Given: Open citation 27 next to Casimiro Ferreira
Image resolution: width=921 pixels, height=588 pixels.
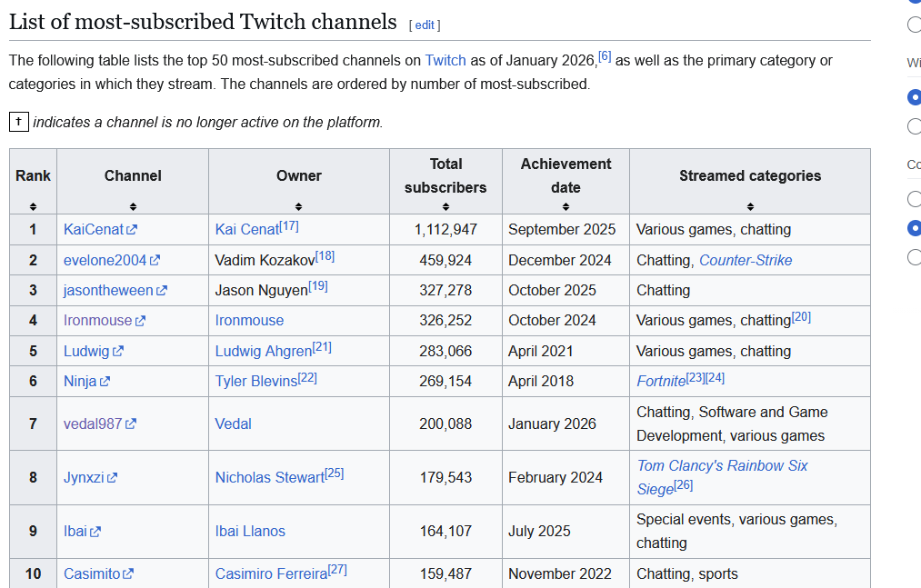Looking at the screenshot, I should click(337, 570).
